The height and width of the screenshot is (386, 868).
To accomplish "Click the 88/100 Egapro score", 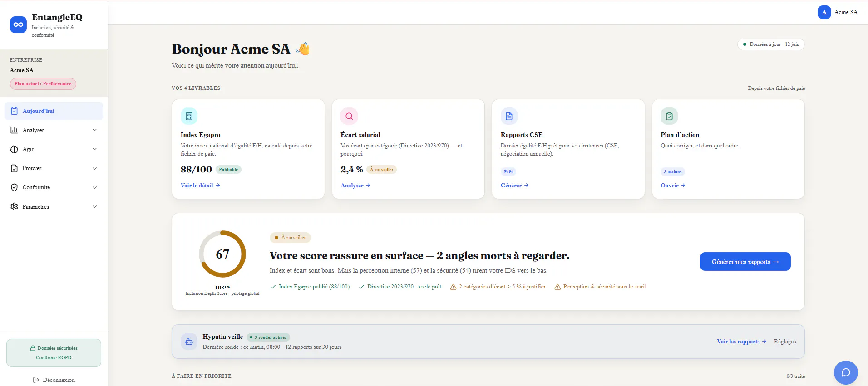I will click(196, 170).
